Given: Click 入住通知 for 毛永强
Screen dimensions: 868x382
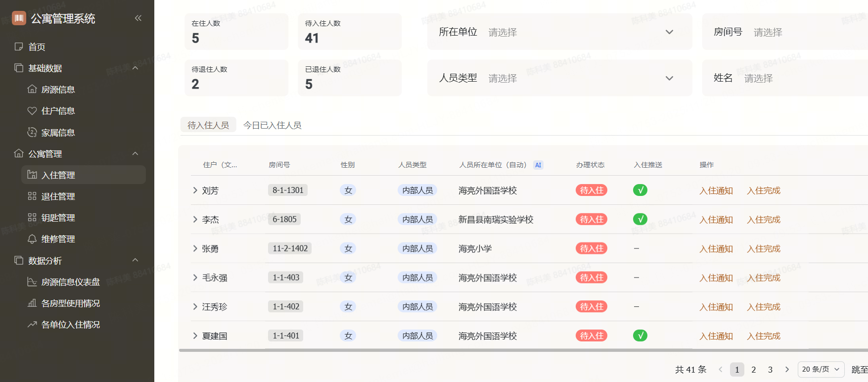Looking at the screenshot, I should (716, 278).
